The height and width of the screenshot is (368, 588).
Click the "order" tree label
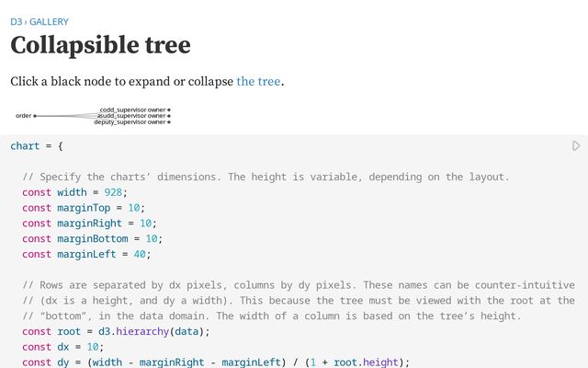(23, 116)
